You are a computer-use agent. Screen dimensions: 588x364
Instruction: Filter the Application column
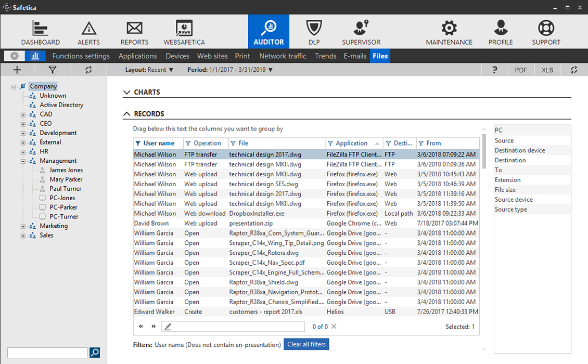pyautogui.click(x=330, y=143)
